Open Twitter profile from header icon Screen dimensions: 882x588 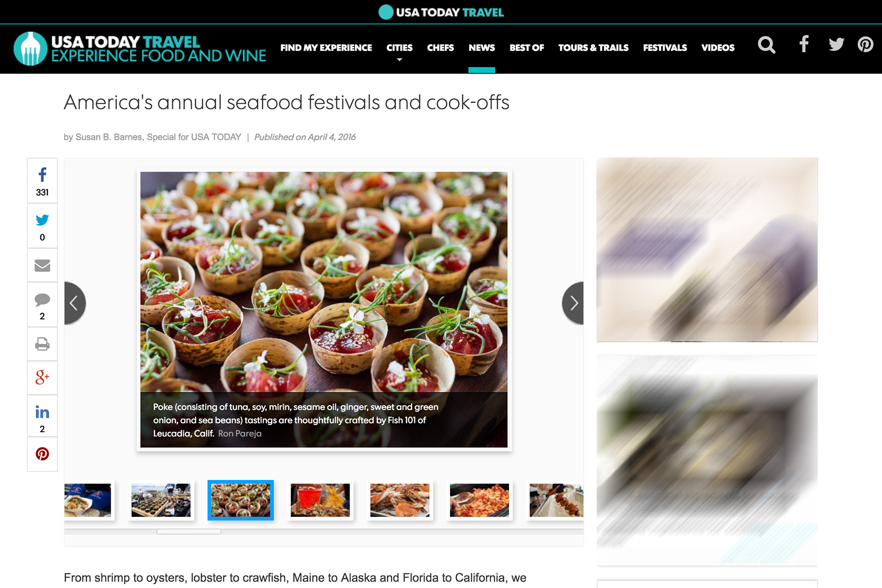point(836,44)
